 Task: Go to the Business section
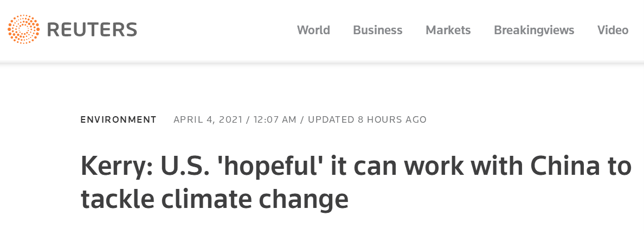click(x=377, y=30)
